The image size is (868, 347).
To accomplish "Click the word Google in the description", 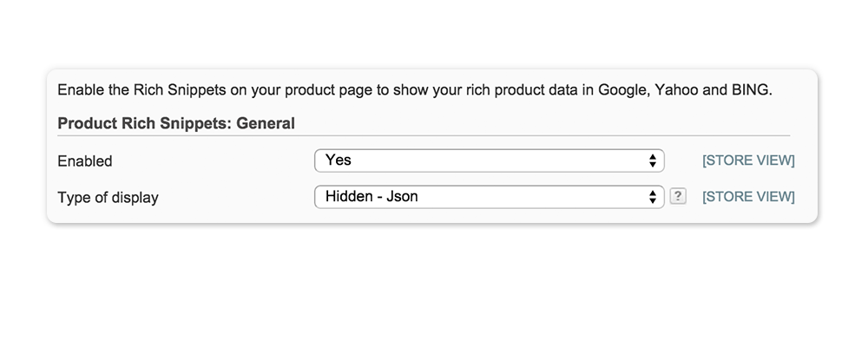I will click(622, 90).
